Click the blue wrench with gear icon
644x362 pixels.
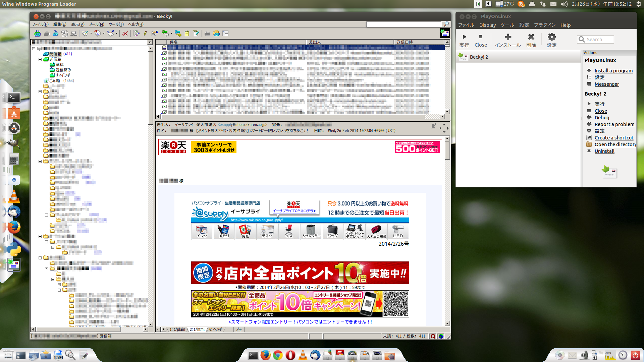178,33
